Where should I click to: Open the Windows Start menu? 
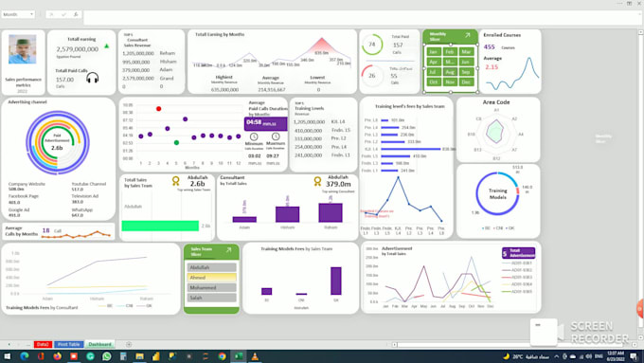7,356
